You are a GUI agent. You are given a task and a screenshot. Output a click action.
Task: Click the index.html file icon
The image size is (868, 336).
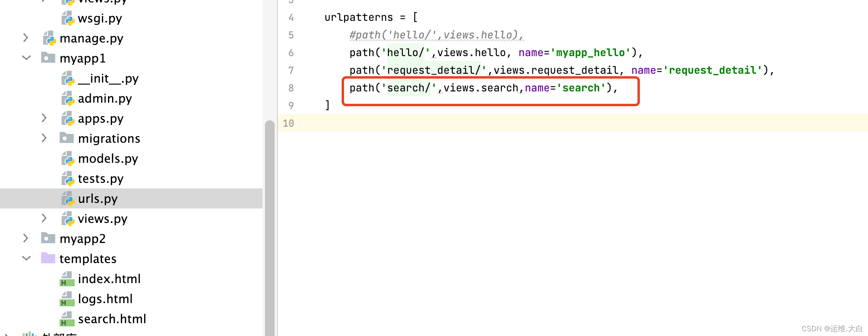click(x=67, y=279)
